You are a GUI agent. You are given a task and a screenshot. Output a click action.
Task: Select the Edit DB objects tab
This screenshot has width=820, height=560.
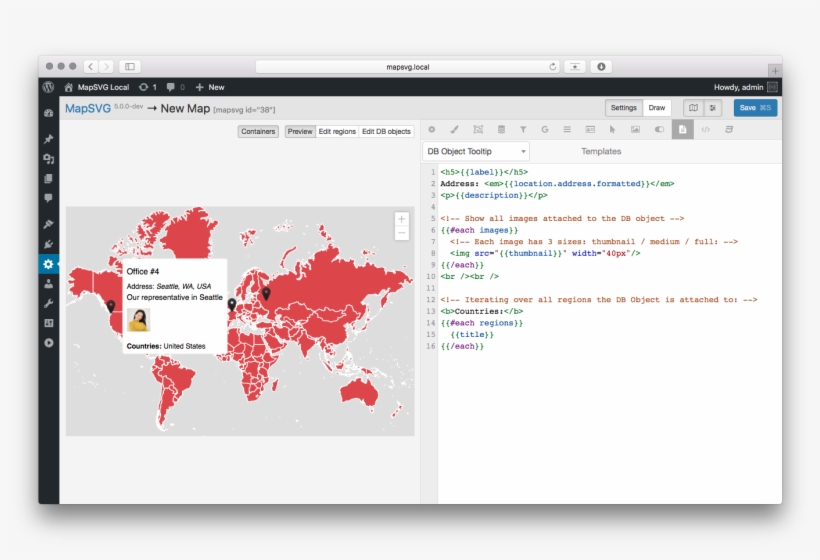[386, 131]
